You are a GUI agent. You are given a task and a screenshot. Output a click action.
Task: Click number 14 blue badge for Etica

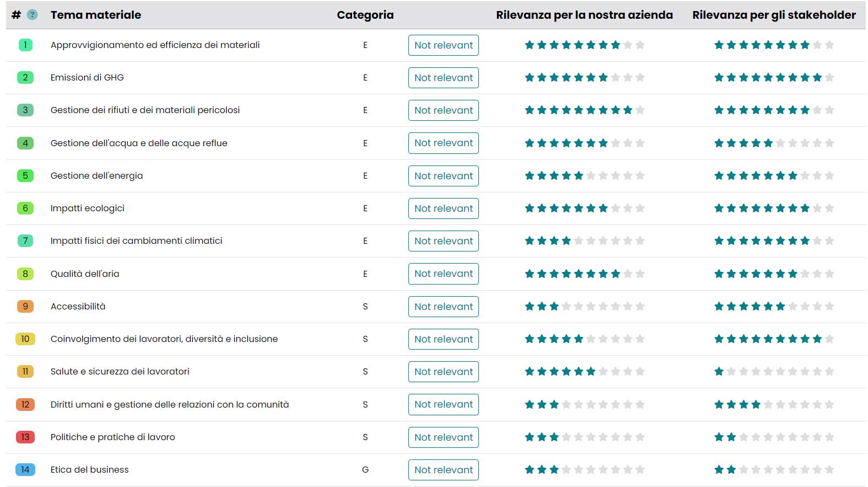pos(25,470)
